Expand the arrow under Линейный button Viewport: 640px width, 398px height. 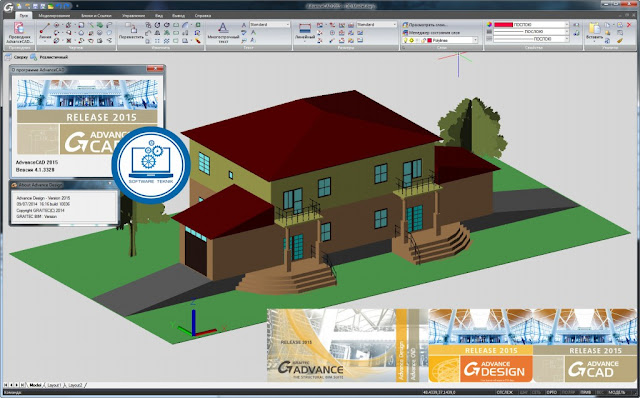point(304,41)
